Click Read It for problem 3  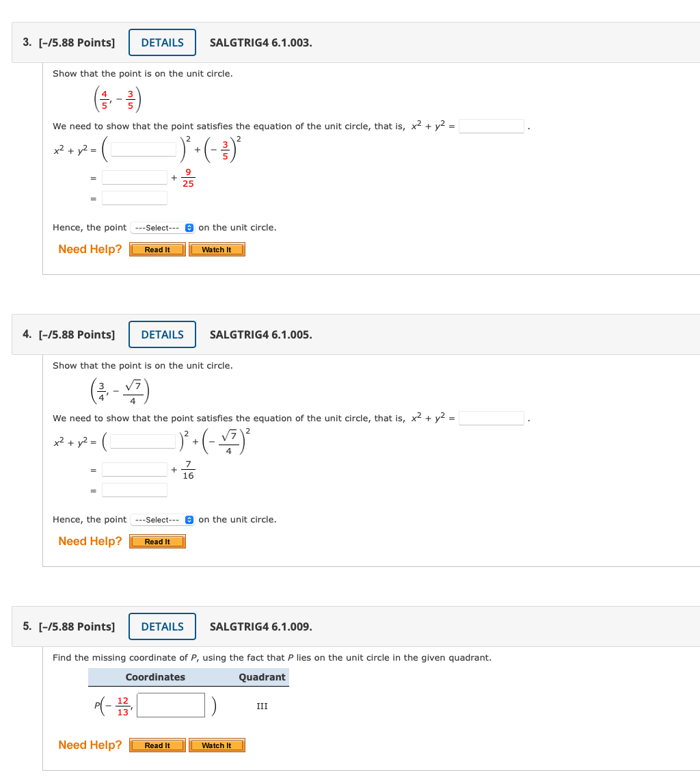click(x=157, y=249)
